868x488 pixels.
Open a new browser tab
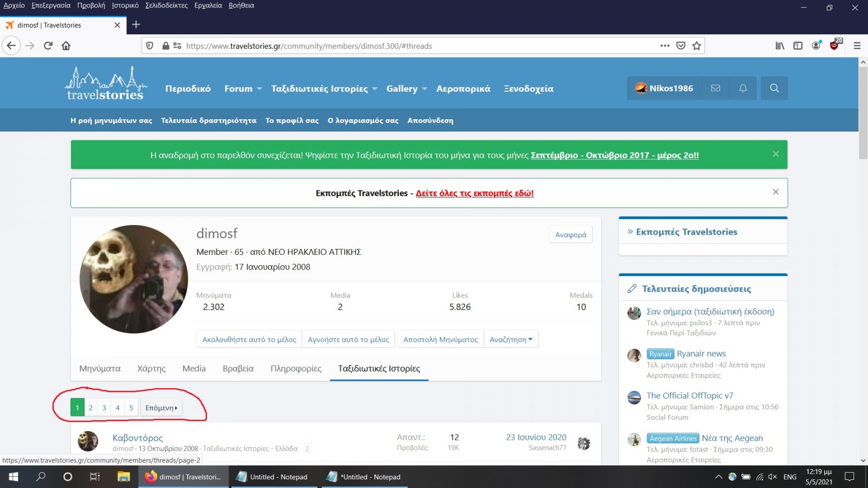(136, 24)
